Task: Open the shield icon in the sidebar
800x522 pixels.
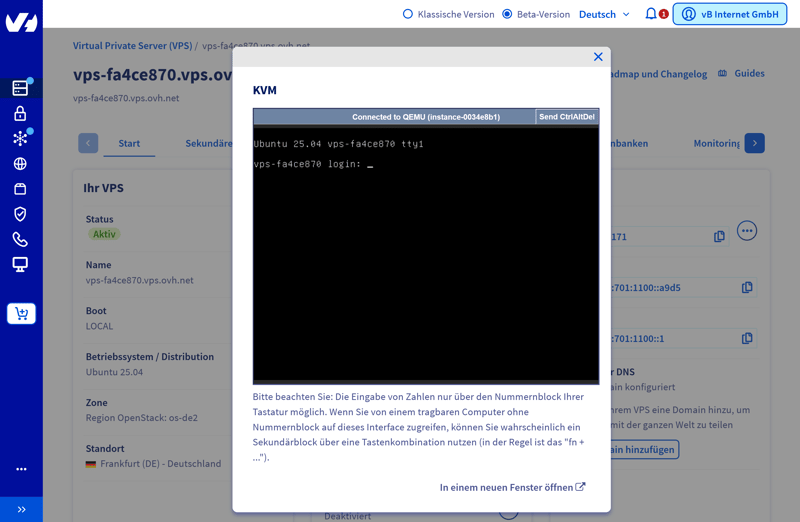Action: point(20,214)
